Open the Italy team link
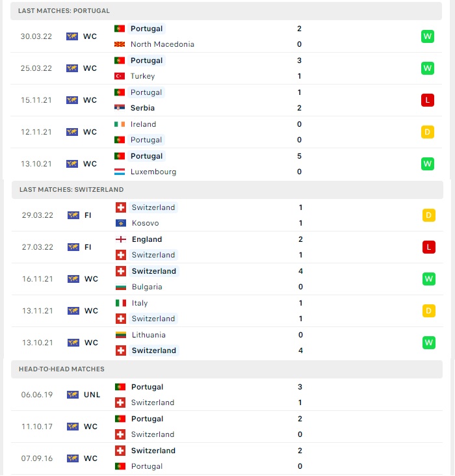Viewport: 455px width, 476px height. click(x=140, y=303)
